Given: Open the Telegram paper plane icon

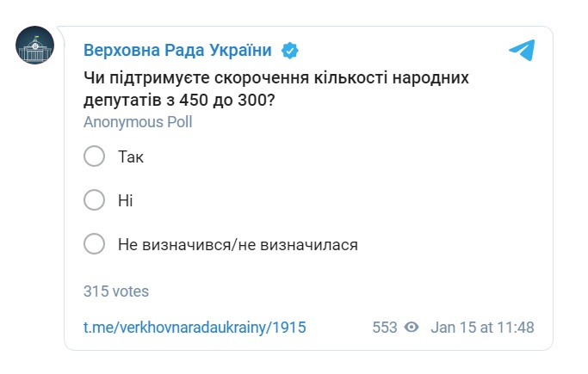Looking at the screenshot, I should (x=522, y=50).
